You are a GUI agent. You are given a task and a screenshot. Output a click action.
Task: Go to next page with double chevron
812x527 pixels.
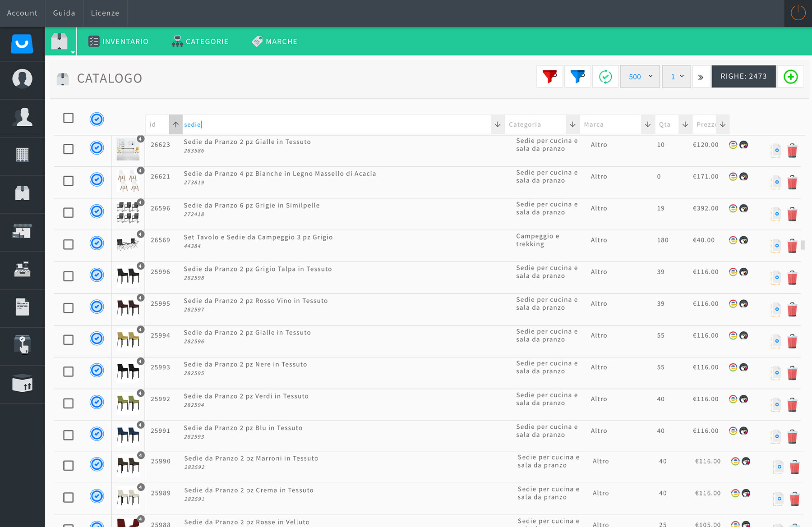(701, 77)
